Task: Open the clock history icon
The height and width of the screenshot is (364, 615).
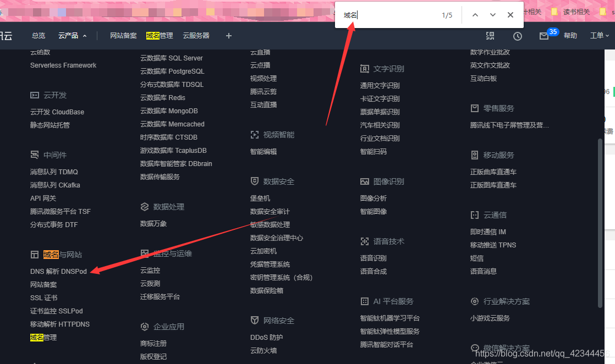Action: (517, 36)
